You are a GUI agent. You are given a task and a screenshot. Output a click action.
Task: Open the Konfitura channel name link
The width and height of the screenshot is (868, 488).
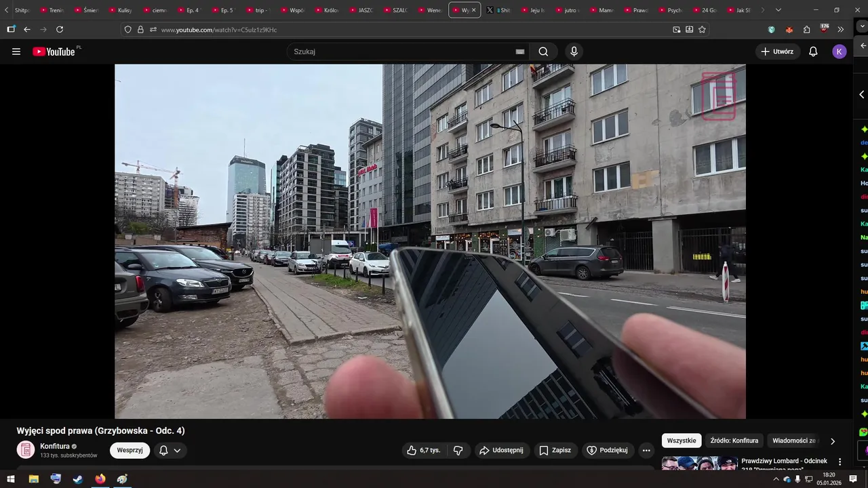pyautogui.click(x=55, y=446)
